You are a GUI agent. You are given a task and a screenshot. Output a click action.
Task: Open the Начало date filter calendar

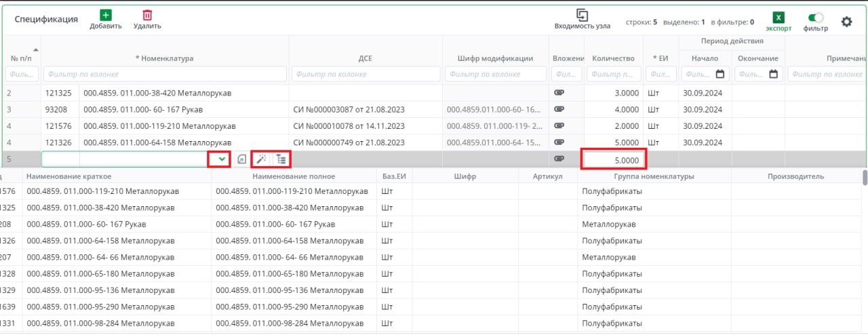click(x=720, y=74)
